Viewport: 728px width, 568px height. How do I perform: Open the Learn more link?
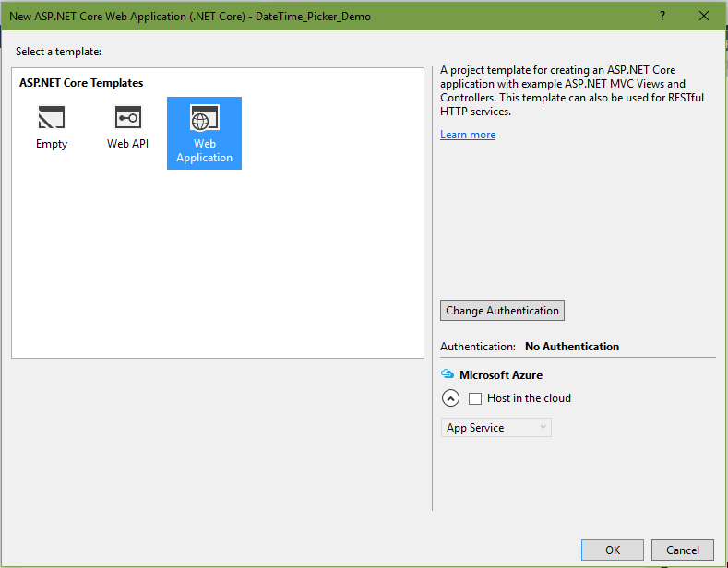pyautogui.click(x=468, y=135)
